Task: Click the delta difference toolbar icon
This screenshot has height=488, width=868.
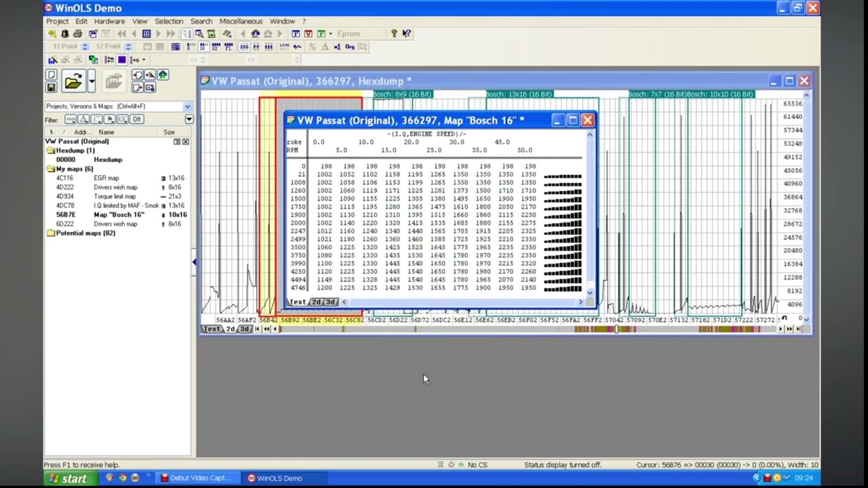Action: [325, 47]
